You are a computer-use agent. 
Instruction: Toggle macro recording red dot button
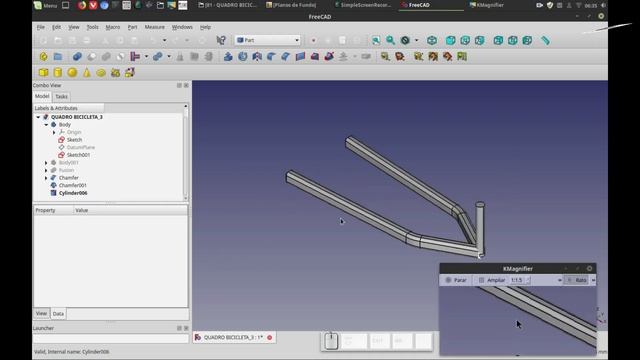(x=313, y=40)
